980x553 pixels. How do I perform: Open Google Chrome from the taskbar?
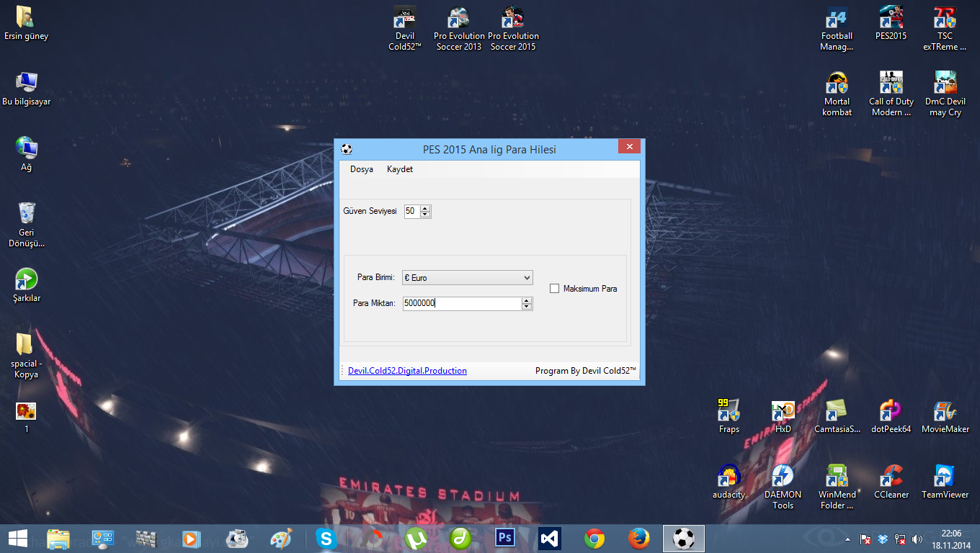[594, 539]
